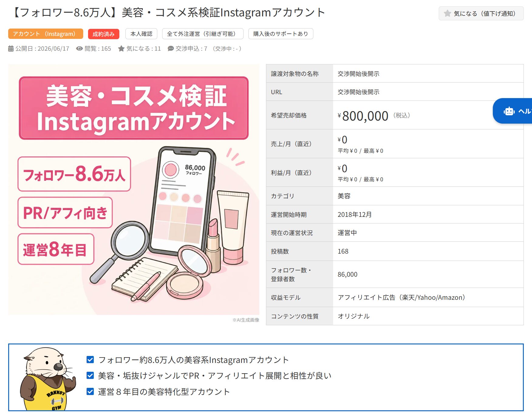Click the アカウント (Instagram) orange tag
Image resolution: width=532 pixels, height=417 pixels.
(x=46, y=34)
